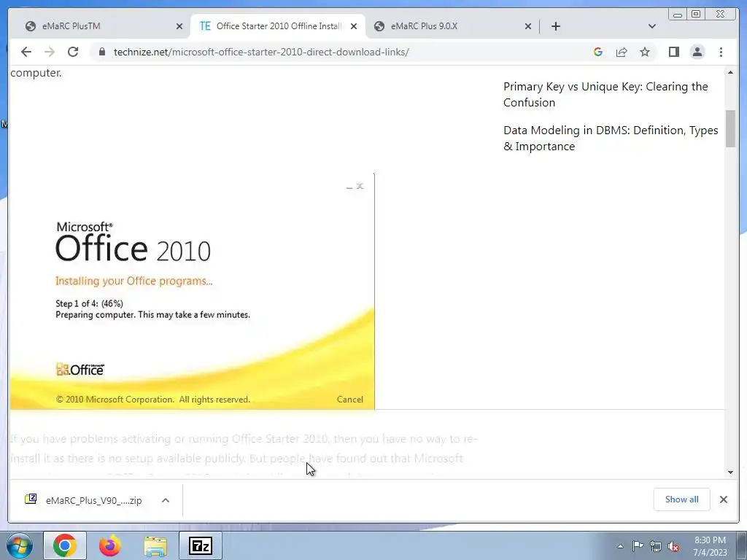This screenshot has width=747, height=560.
Task: Click the zip file icon in downloads bar
Action: point(31,499)
